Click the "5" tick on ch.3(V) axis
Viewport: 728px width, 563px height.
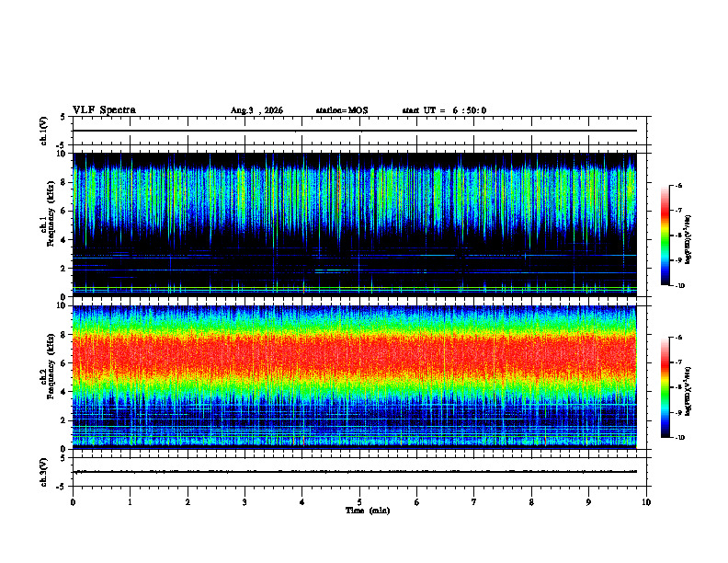[63, 458]
